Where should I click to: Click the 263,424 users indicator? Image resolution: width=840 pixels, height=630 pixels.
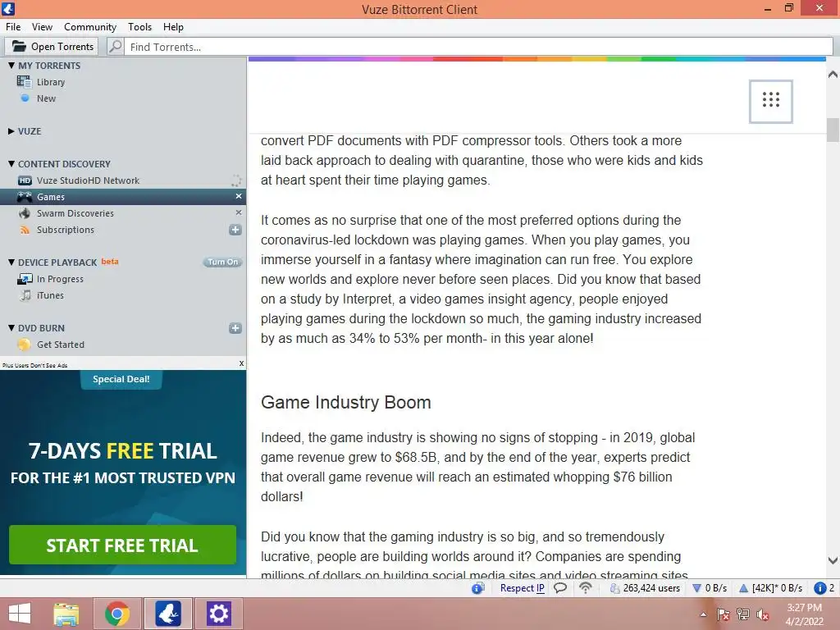[x=645, y=588]
